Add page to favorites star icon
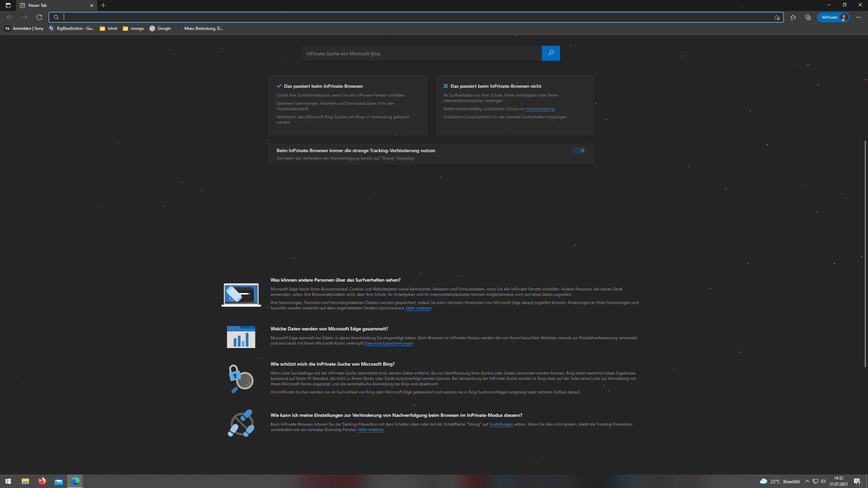Viewport: 868px width, 488px height. 777,17
